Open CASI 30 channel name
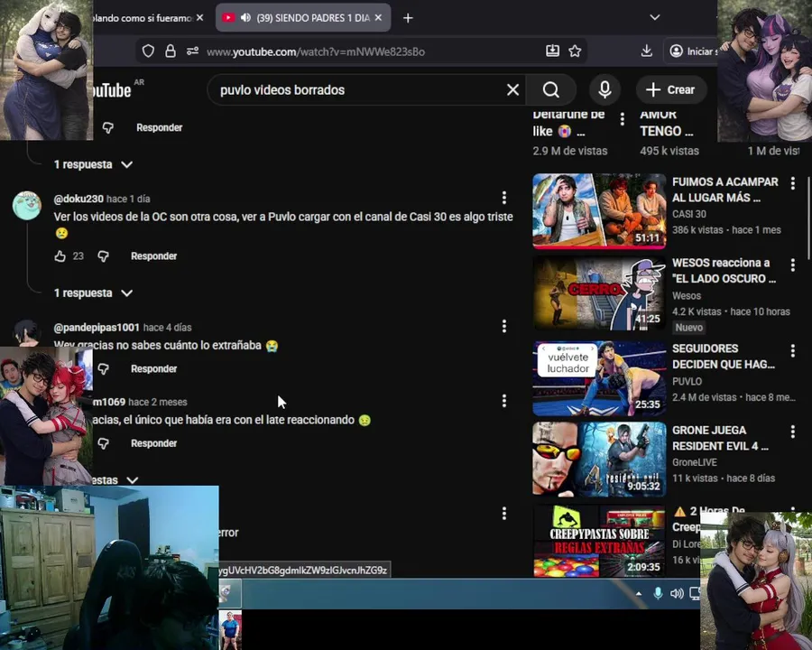The image size is (812, 650). click(x=688, y=214)
